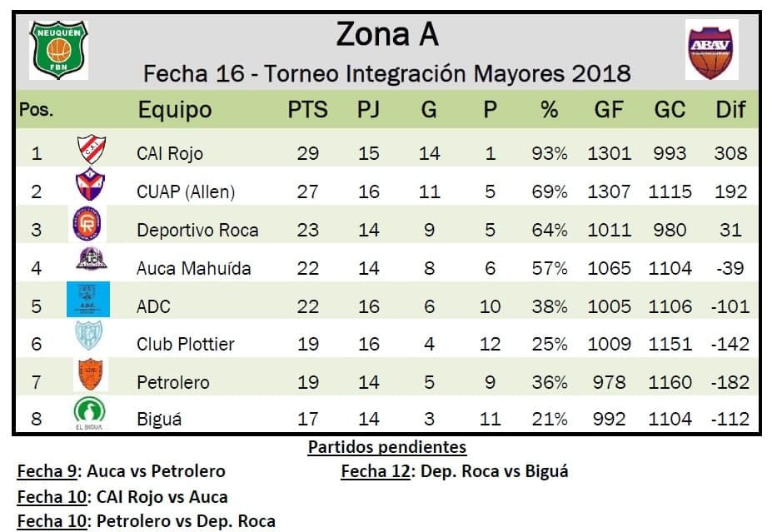Select the CAI Rojo team crest

[x=91, y=152]
